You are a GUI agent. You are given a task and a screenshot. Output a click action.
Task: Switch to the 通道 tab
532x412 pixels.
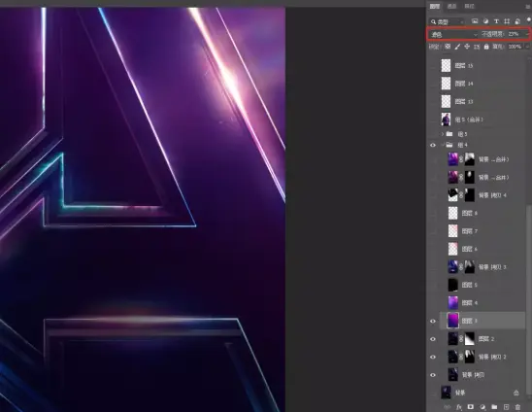(x=451, y=7)
